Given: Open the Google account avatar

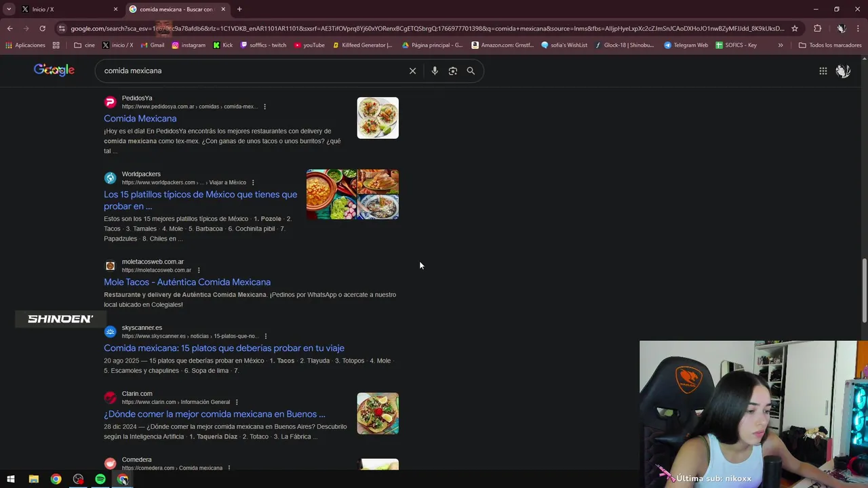Looking at the screenshot, I should click(x=843, y=70).
